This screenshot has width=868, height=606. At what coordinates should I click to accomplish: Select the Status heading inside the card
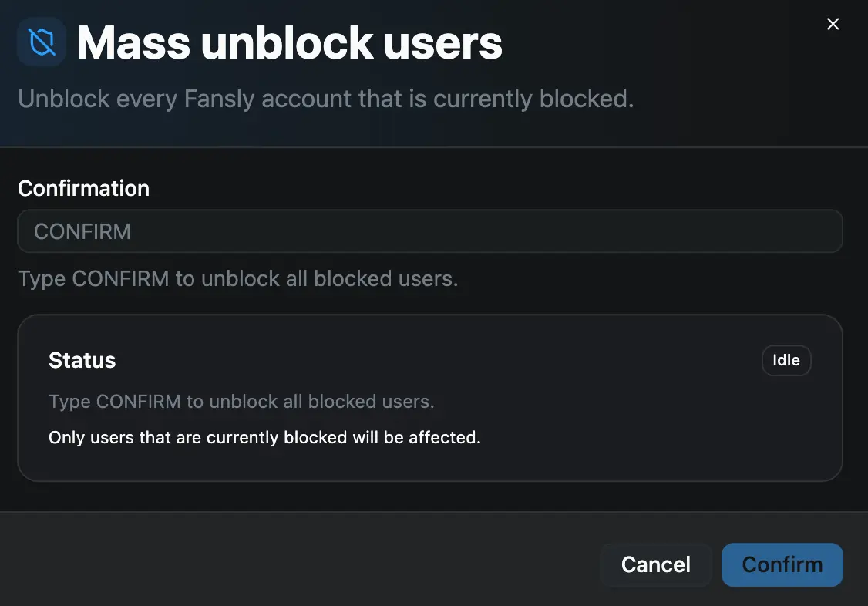click(82, 360)
